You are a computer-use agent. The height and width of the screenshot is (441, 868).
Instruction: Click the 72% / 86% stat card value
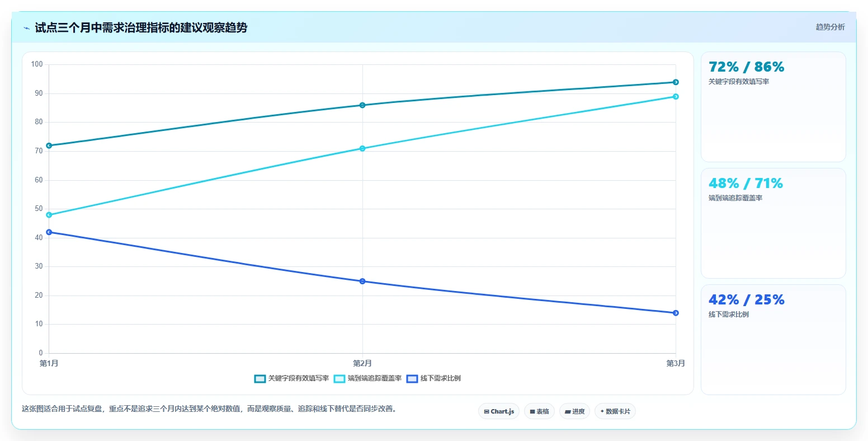tap(746, 67)
